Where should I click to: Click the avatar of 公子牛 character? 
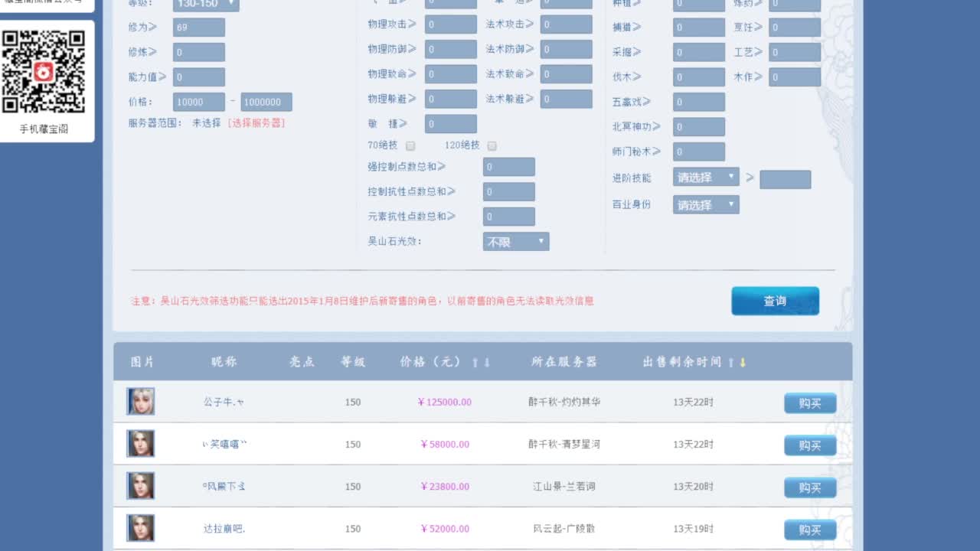pos(141,402)
